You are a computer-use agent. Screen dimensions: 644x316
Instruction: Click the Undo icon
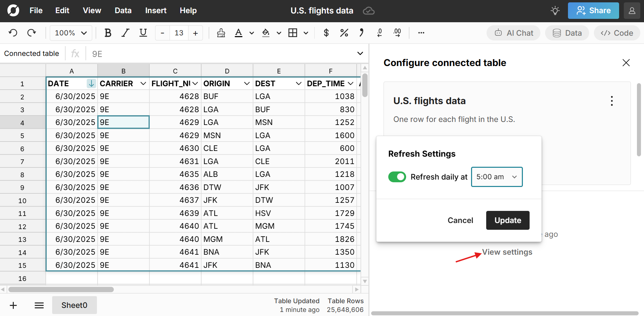(x=13, y=33)
